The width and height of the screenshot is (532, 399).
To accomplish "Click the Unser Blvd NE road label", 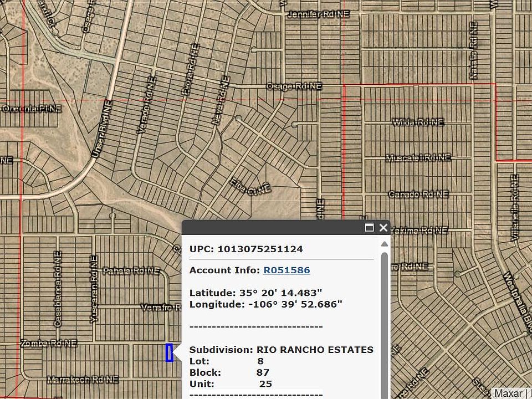I will point(101,129).
